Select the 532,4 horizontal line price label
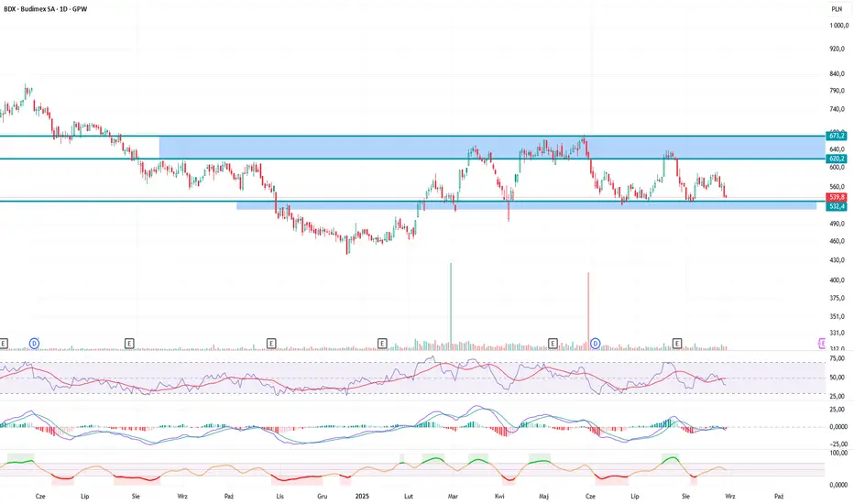This screenshot has width=854, height=504. click(x=836, y=206)
